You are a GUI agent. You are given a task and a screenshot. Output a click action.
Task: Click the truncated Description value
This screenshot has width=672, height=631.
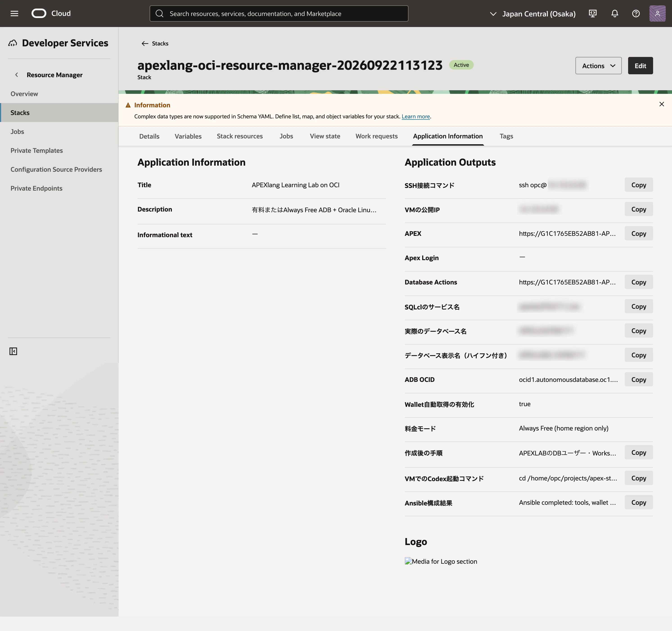point(314,210)
